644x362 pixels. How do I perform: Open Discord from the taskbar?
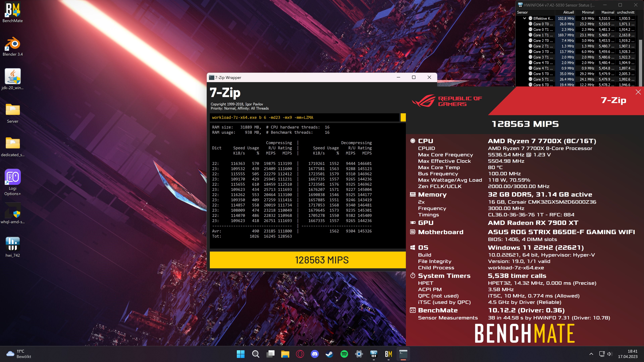point(314,354)
